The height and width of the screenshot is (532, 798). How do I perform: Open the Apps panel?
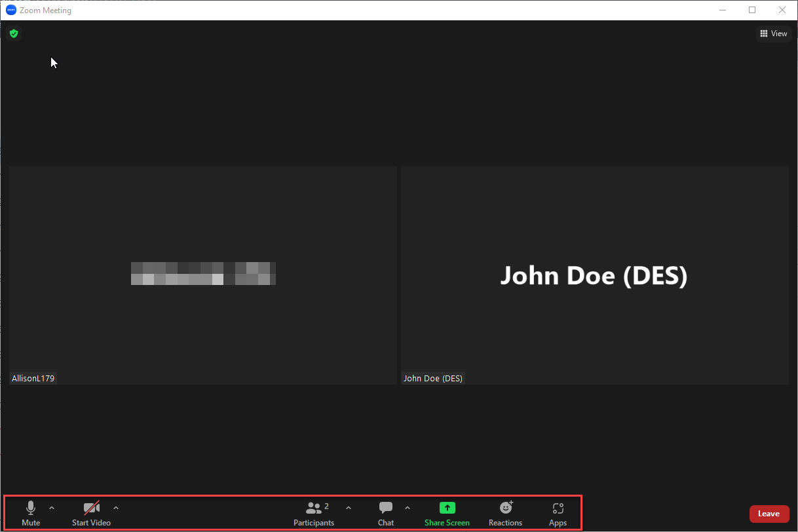click(558, 514)
